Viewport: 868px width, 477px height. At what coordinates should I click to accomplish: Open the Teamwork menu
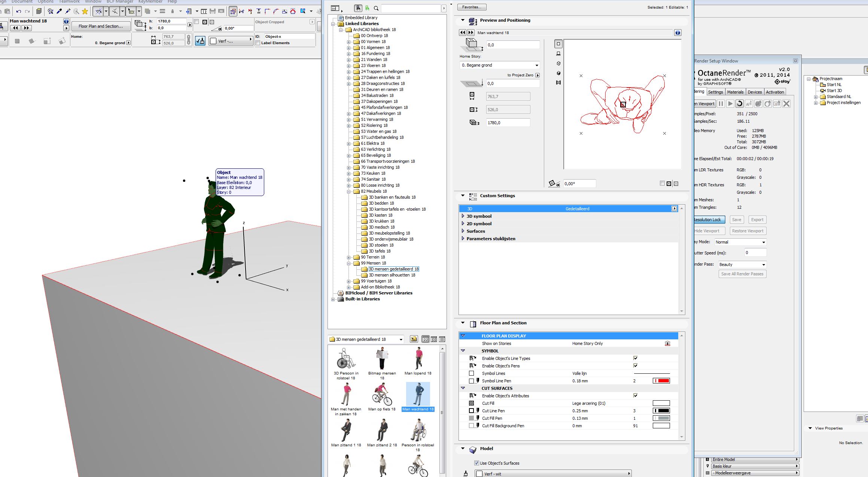(69, 1)
